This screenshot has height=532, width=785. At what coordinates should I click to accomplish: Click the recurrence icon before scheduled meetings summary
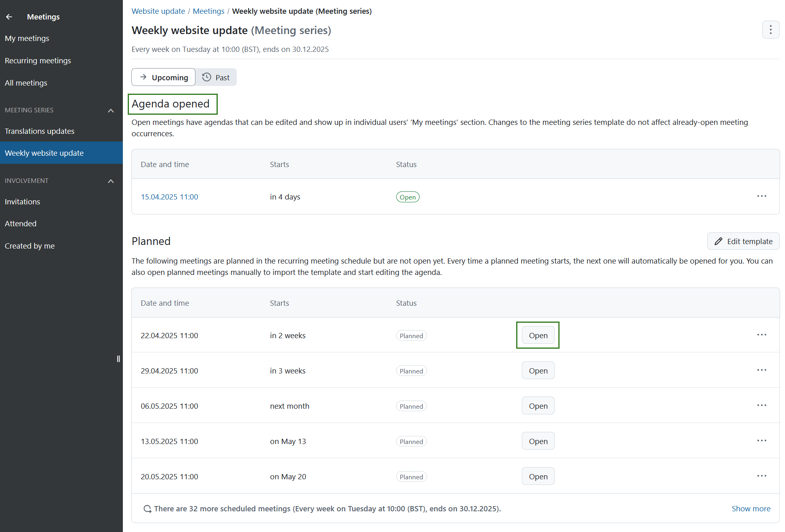coord(147,508)
